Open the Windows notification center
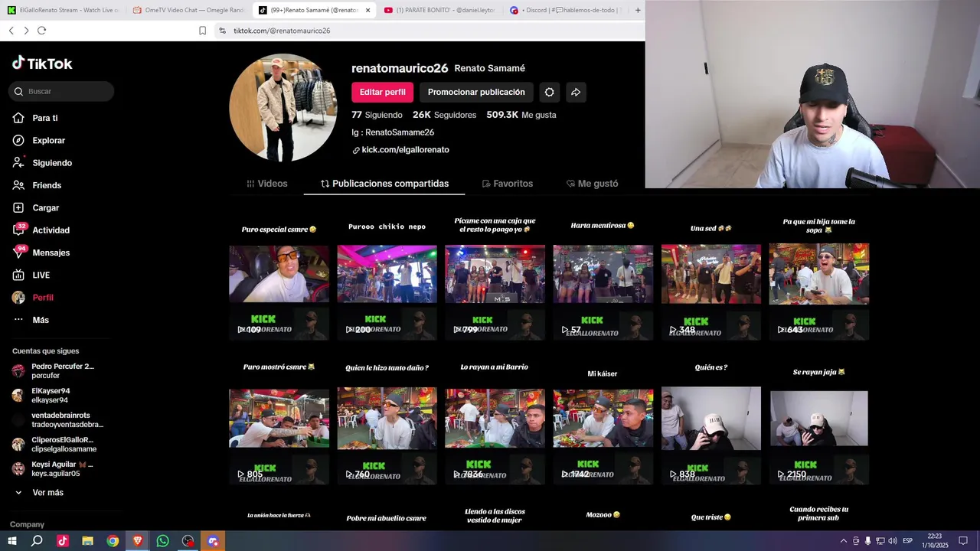 (x=963, y=541)
